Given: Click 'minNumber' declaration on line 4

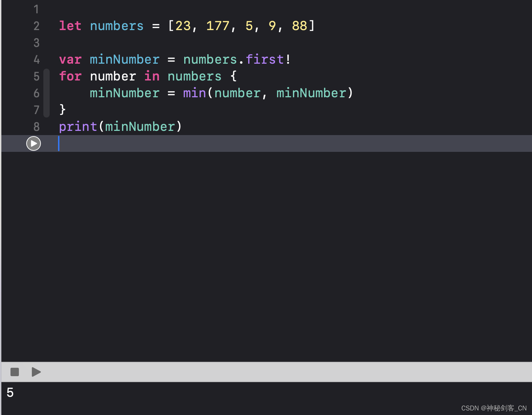Looking at the screenshot, I should (125, 59).
